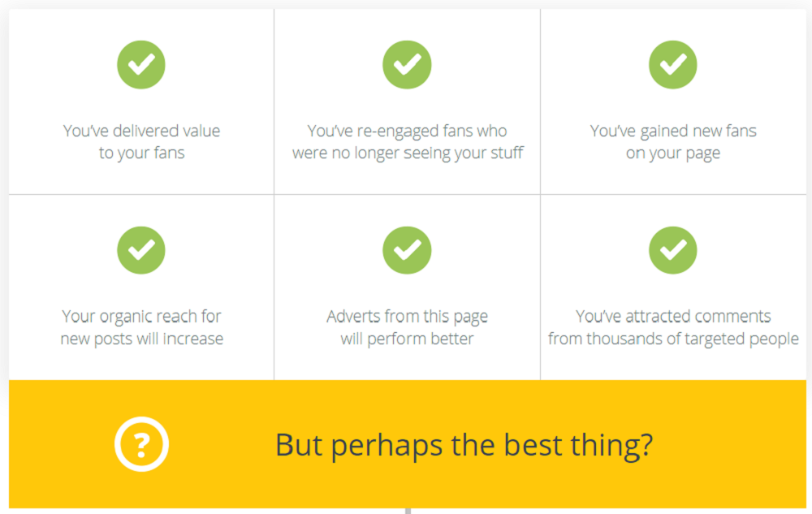
Task: Click the checkmark above 're-engaged fans'
Action: click(x=407, y=65)
